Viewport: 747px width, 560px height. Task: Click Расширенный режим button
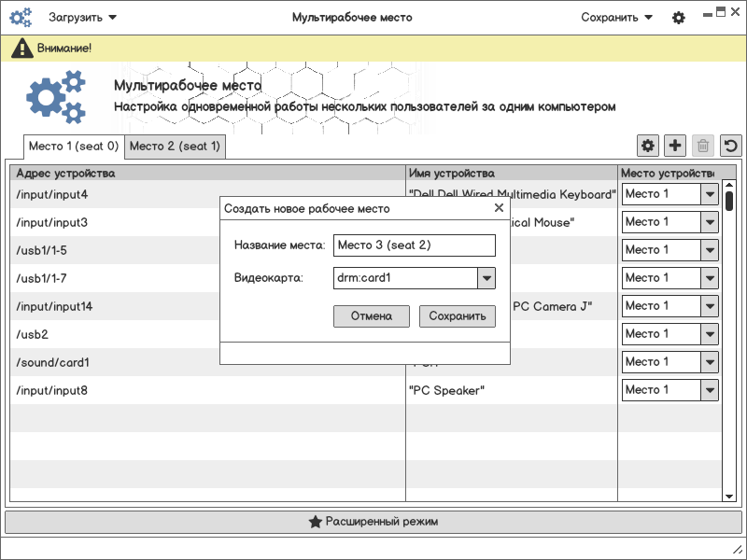pyautogui.click(x=373, y=522)
